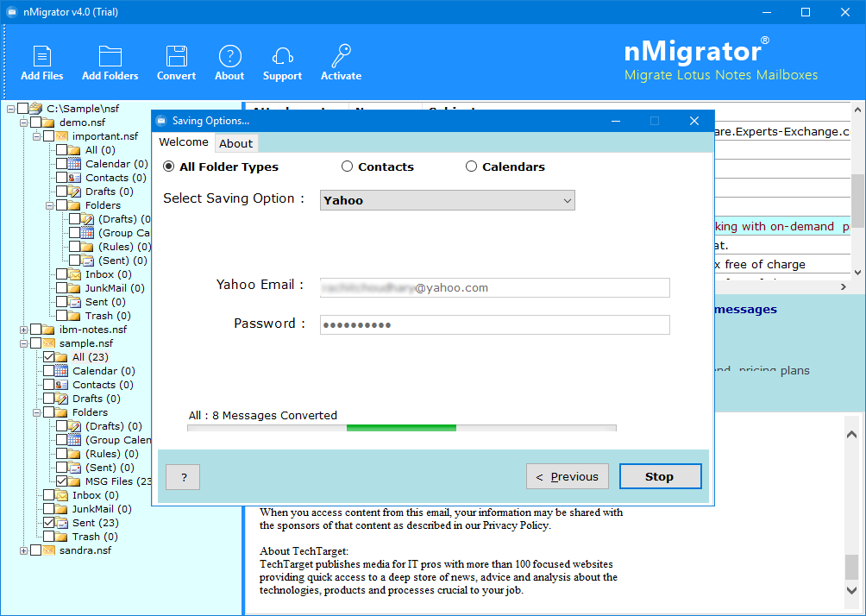Expand the ibm-notes.nsf tree node
The width and height of the screenshot is (866, 616).
click(24, 330)
